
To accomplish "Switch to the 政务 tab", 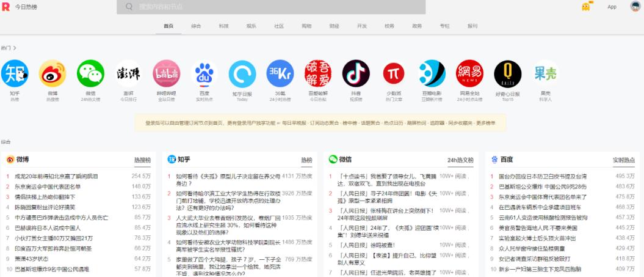I will [x=417, y=26].
